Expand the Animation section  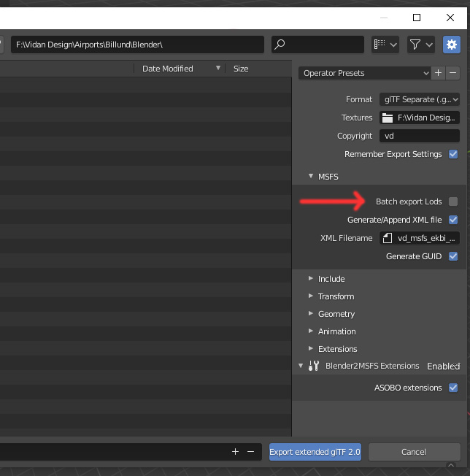coord(336,331)
